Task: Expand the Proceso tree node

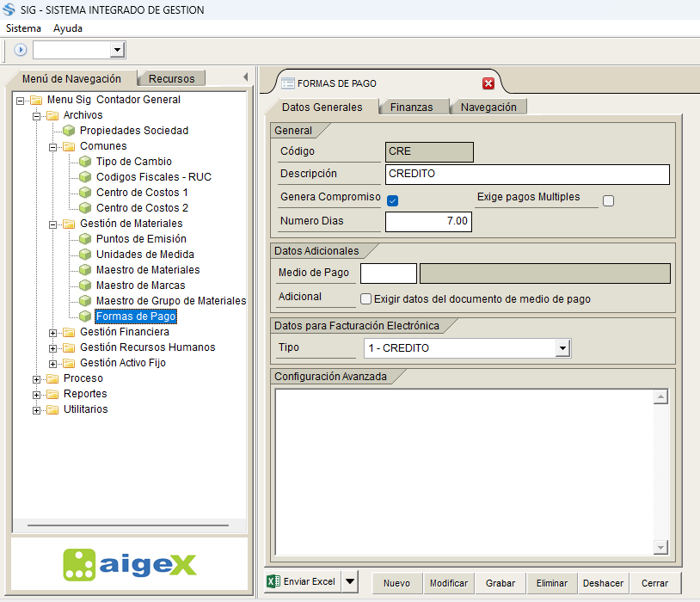Action: 37,379
